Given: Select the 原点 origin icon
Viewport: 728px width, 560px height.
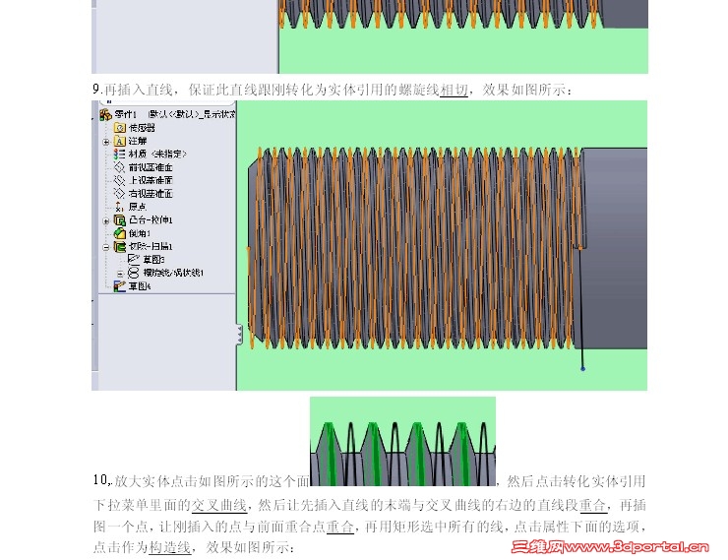Looking at the screenshot, I should (119, 207).
